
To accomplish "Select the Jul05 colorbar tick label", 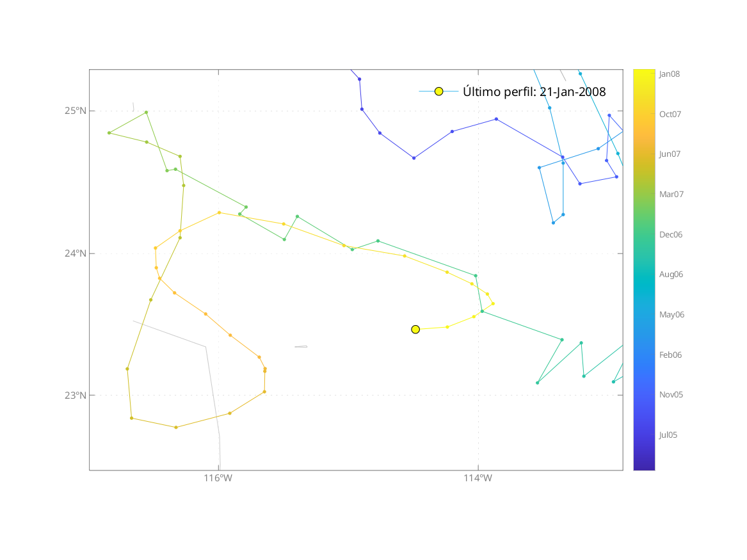I will (x=668, y=435).
